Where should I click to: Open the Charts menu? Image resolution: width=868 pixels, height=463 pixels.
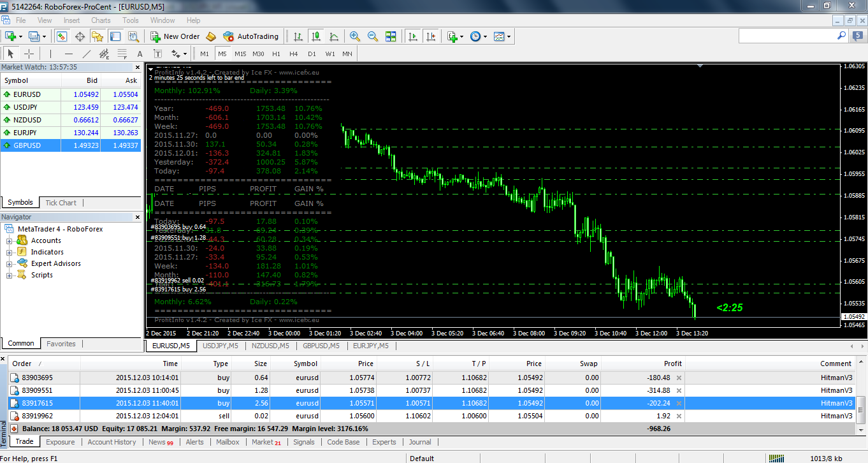[x=101, y=20]
